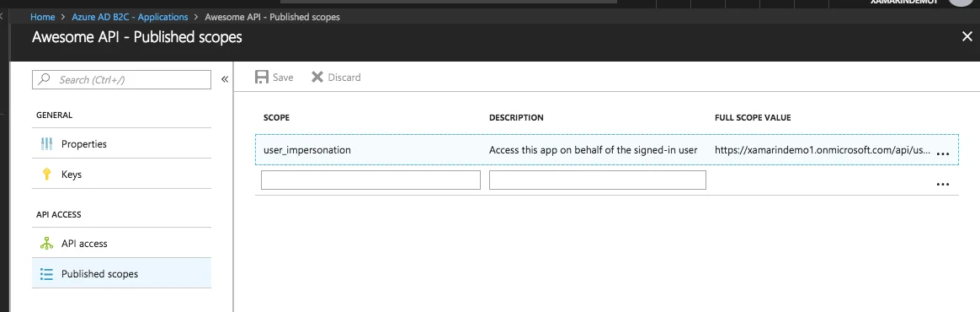Select Published scopes menu item
Image resolution: width=980 pixels, height=312 pixels.
121,274
